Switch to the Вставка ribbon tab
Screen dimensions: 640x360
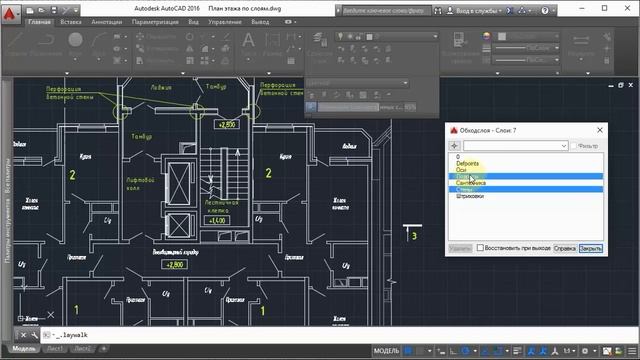coord(71,22)
